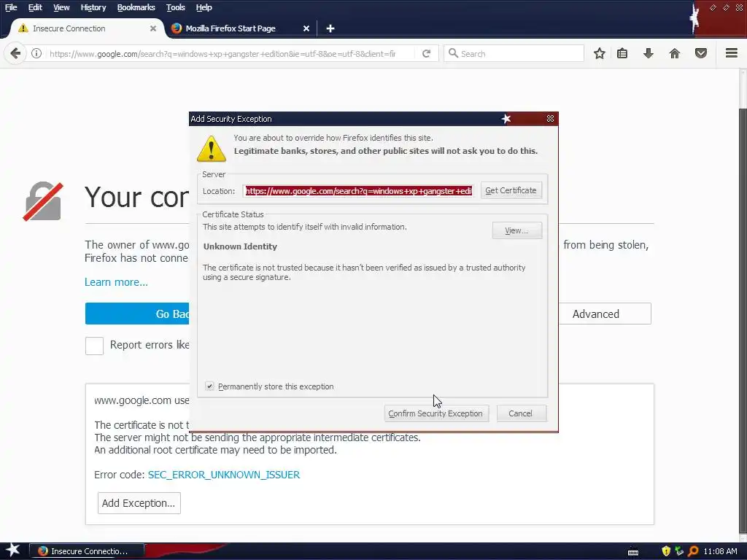
Task: Show bookmarks list icon
Action: point(622,53)
